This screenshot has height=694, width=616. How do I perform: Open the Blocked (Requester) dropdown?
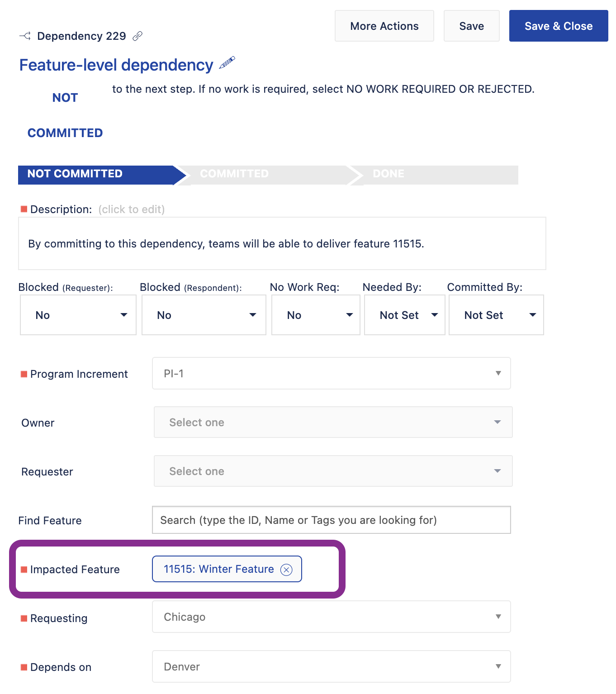pos(78,315)
